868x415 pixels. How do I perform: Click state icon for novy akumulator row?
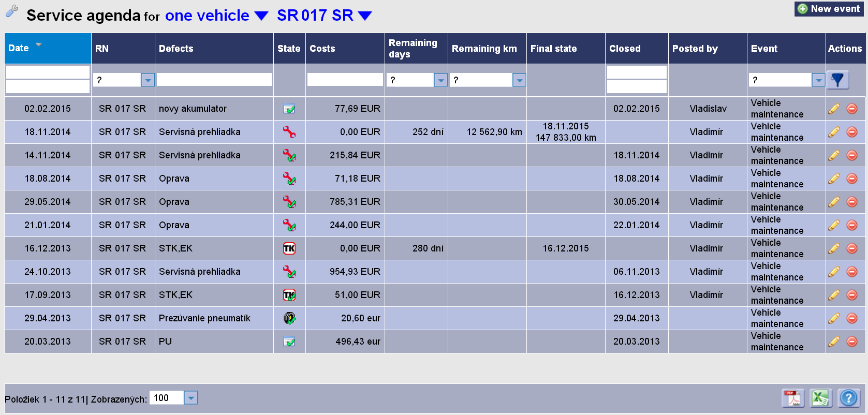pyautogui.click(x=289, y=109)
